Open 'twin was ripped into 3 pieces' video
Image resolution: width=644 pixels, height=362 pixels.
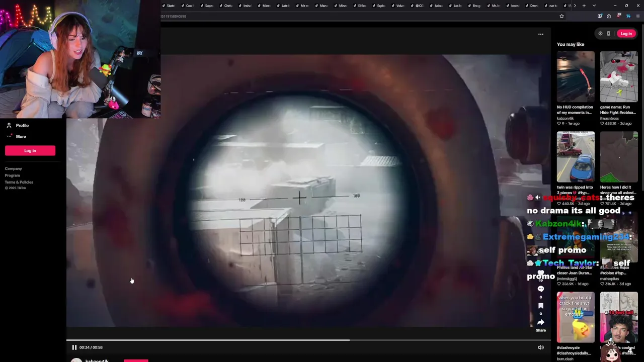point(576,157)
